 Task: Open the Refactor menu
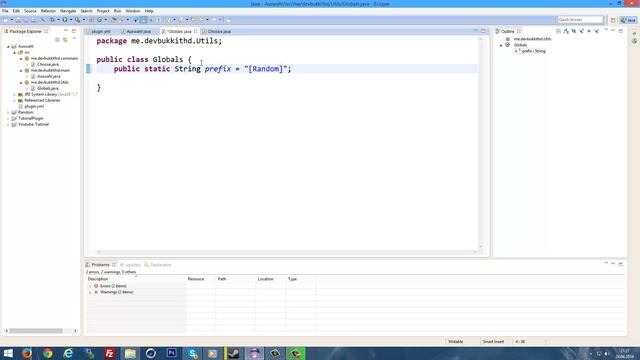[48, 11]
